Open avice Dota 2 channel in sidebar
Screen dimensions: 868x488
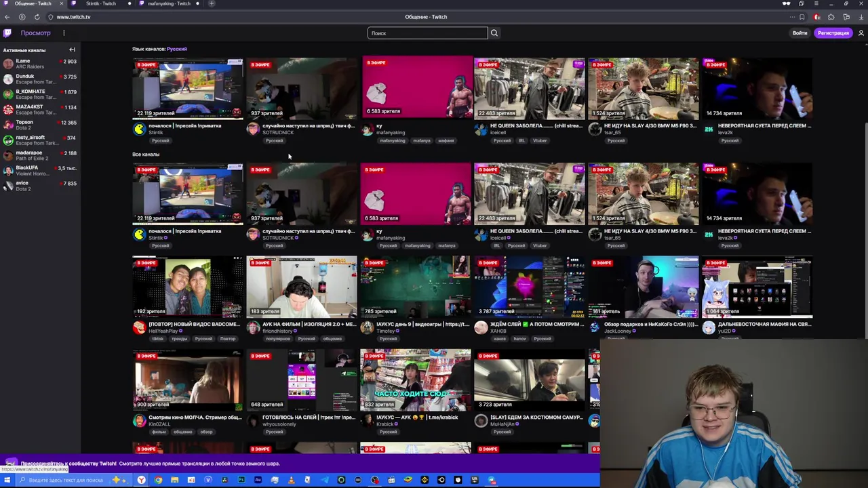click(x=40, y=186)
